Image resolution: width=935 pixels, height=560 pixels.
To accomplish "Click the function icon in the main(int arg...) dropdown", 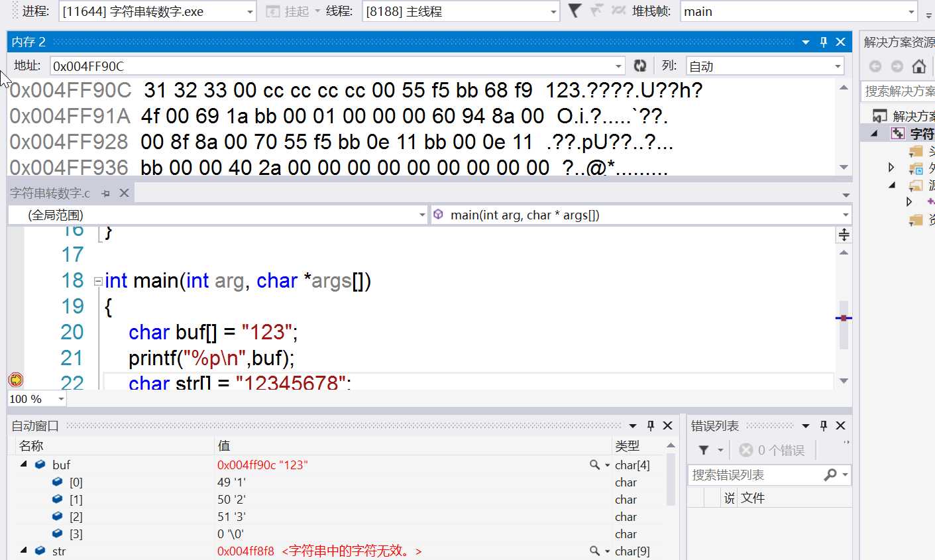I will pyautogui.click(x=438, y=215).
